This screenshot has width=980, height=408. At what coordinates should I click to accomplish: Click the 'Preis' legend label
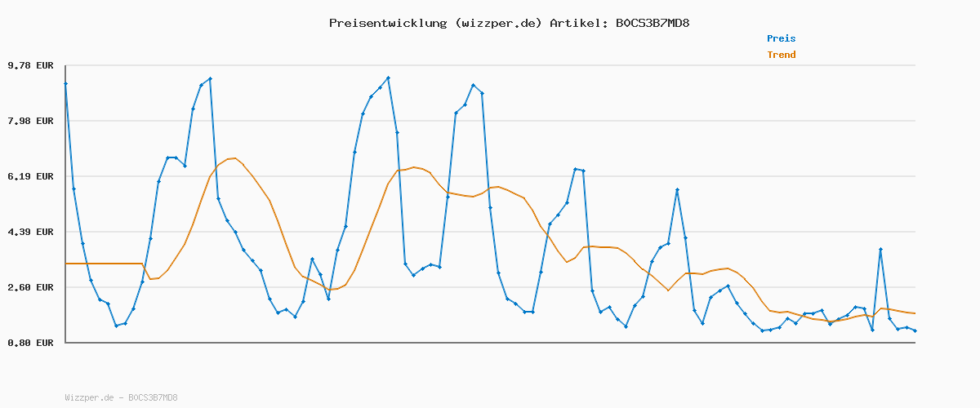[x=781, y=38]
